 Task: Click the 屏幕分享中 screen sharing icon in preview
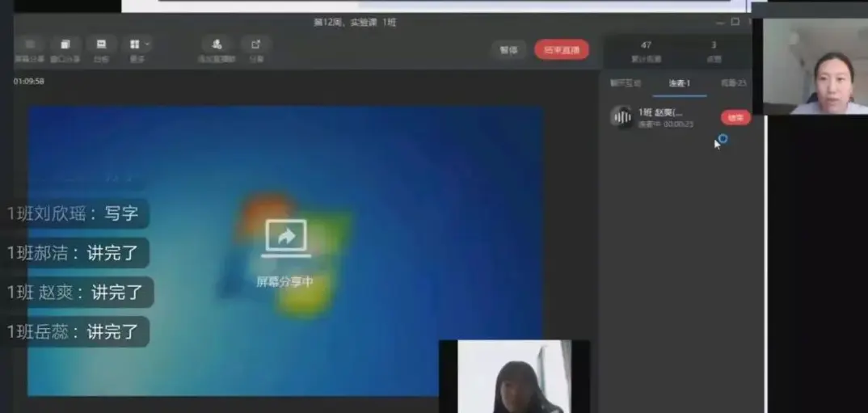(286, 238)
